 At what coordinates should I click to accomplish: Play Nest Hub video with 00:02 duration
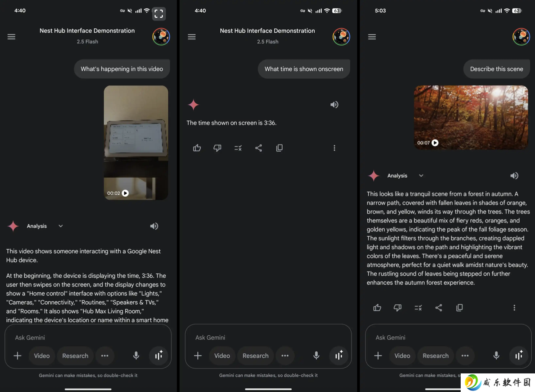coord(125,193)
